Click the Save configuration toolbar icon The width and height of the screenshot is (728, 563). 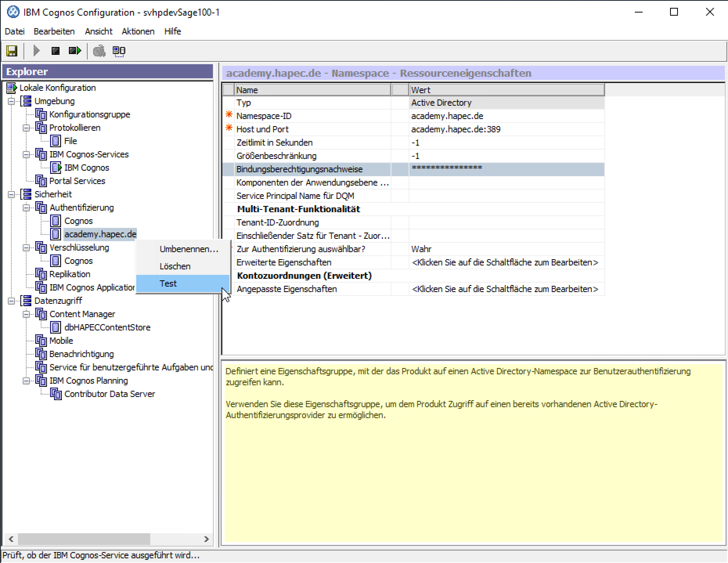click(x=12, y=51)
